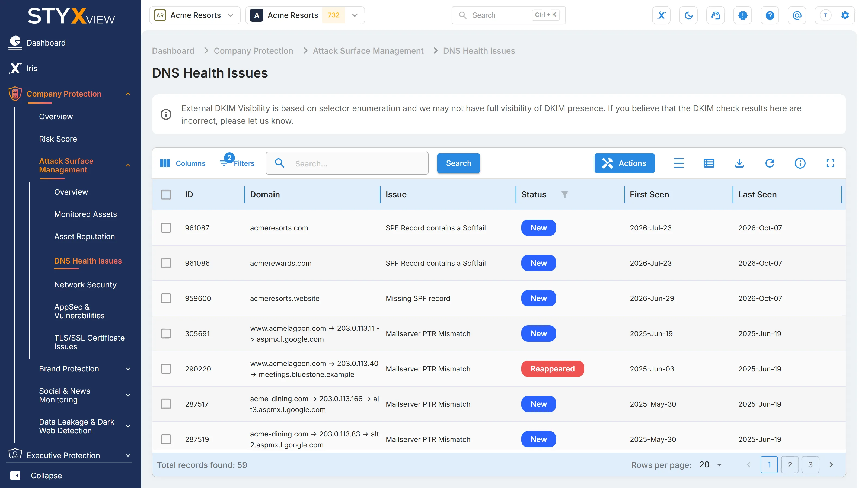Select all rows header checkbox

pos(166,195)
